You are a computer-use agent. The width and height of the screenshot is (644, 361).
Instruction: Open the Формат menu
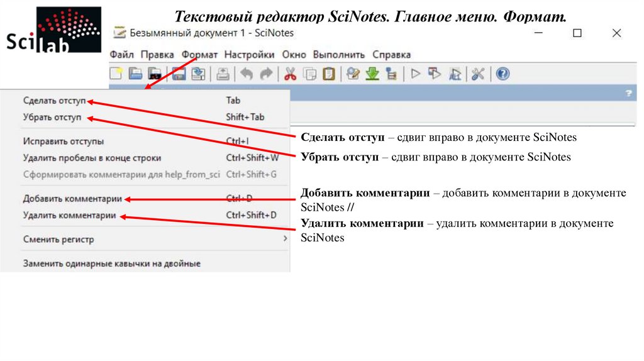[199, 55]
